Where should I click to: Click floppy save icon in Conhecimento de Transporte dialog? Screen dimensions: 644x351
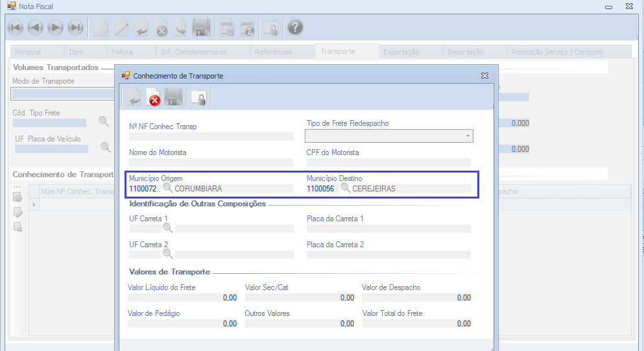pyautogui.click(x=173, y=97)
